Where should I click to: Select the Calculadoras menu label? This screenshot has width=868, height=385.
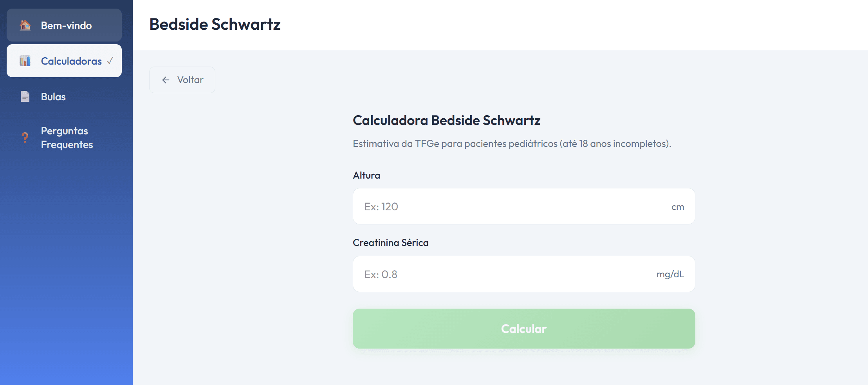[71, 61]
